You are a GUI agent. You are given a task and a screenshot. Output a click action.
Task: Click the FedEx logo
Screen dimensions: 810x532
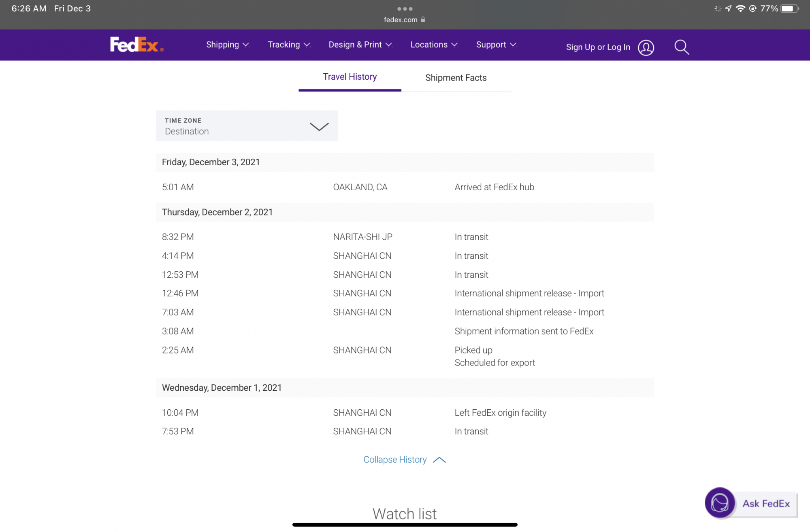click(136, 45)
